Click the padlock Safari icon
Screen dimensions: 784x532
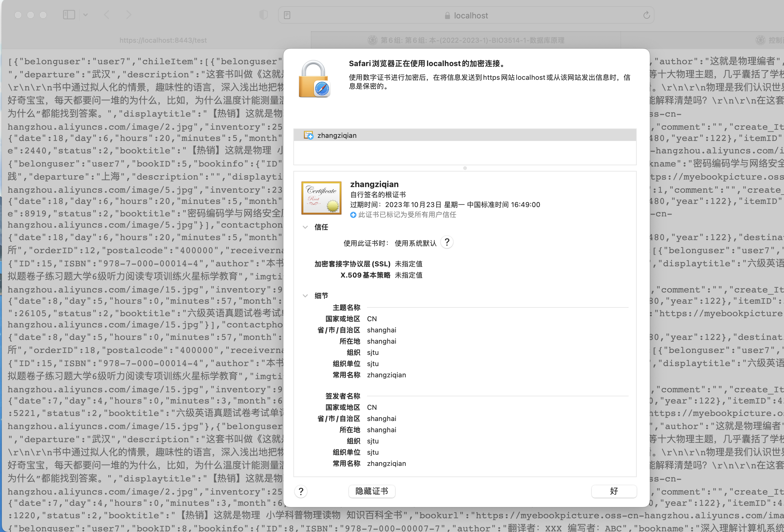[x=314, y=79]
